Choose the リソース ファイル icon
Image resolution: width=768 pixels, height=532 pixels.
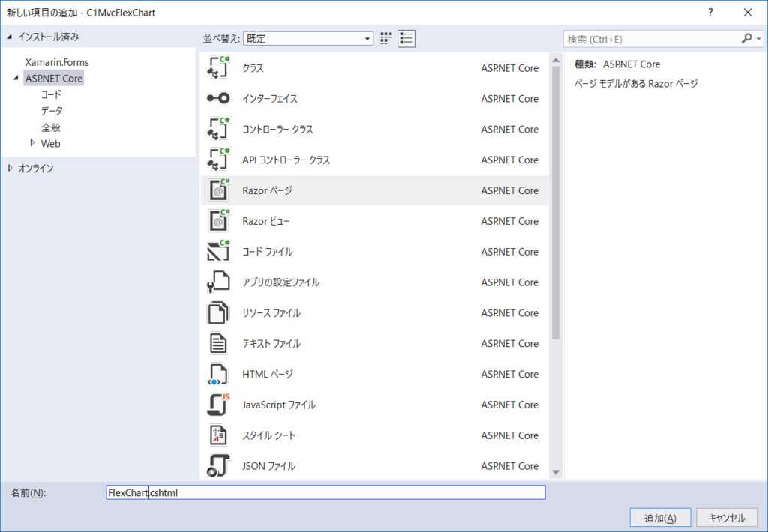218,312
